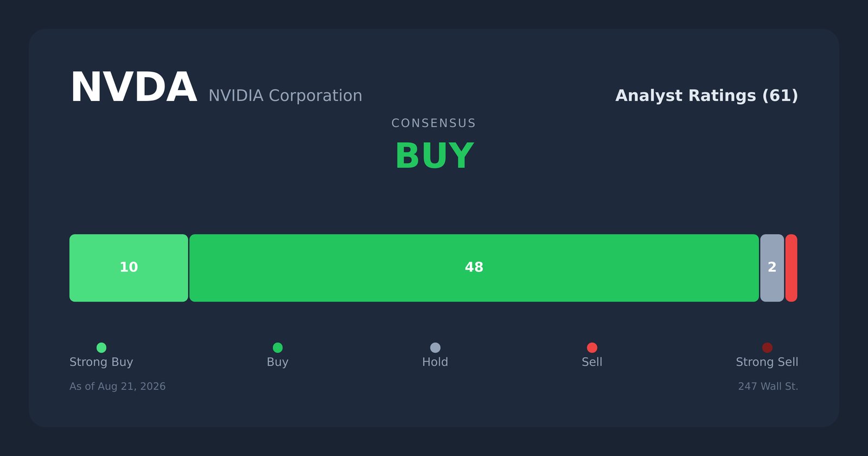Click the As of Aug 21, 2026 date
The height and width of the screenshot is (456, 868).
point(118,387)
